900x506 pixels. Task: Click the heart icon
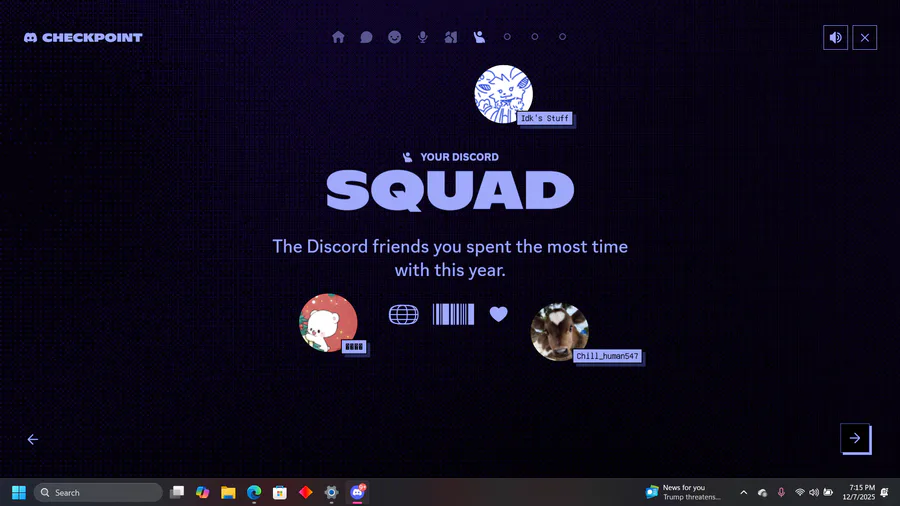pos(498,314)
